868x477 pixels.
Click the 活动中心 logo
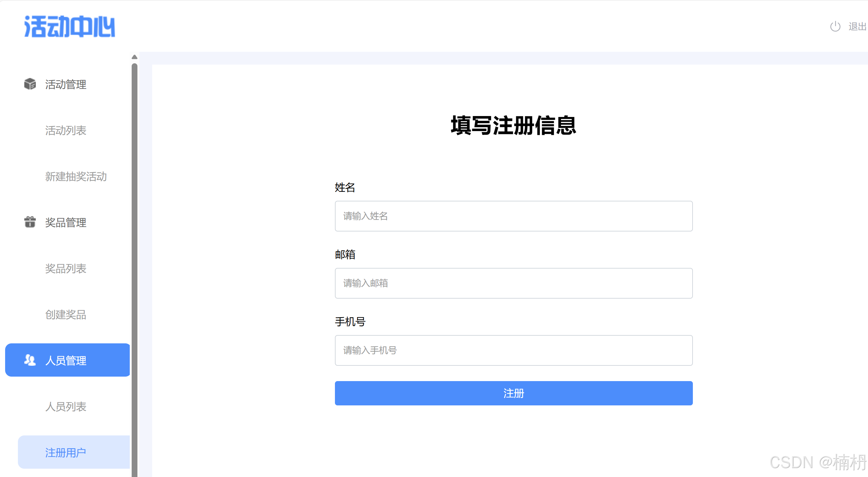tap(69, 26)
